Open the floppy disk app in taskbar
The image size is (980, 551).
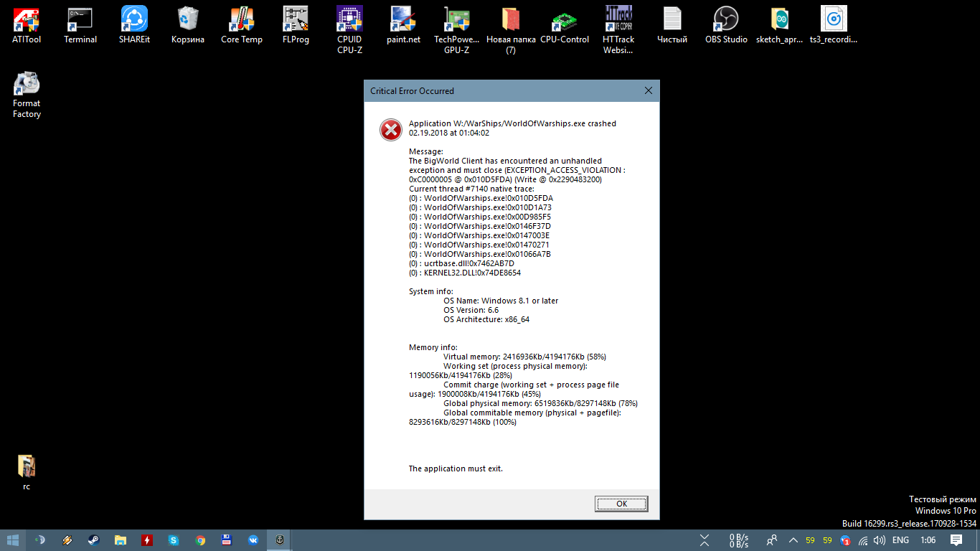[x=227, y=540]
